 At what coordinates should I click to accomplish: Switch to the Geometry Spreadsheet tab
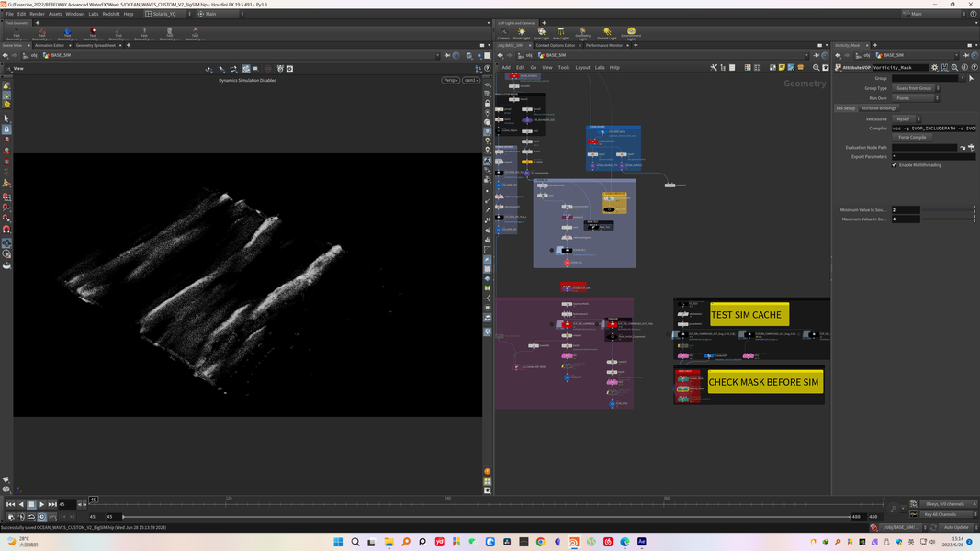(96, 45)
